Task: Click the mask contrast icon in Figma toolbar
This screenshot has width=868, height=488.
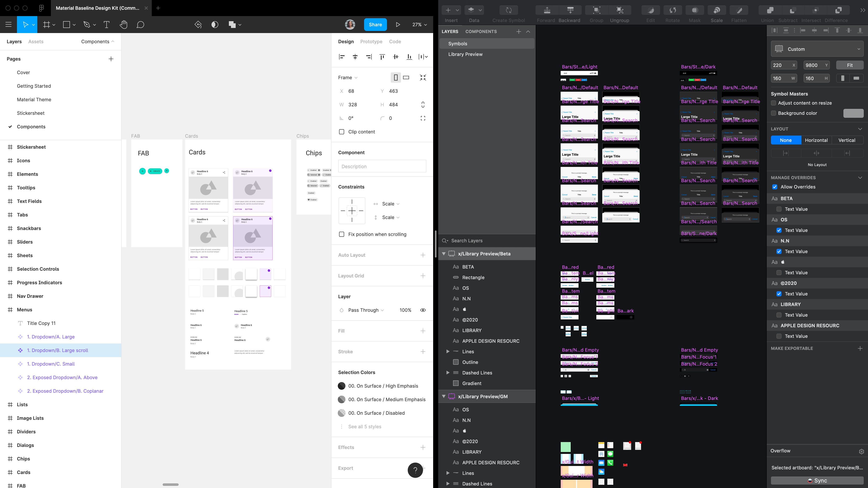Action: [x=215, y=25]
